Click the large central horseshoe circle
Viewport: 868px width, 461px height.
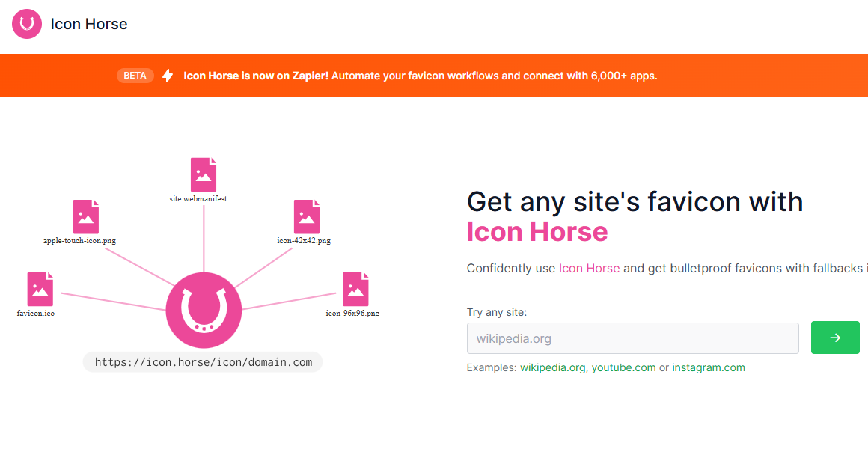click(x=204, y=310)
